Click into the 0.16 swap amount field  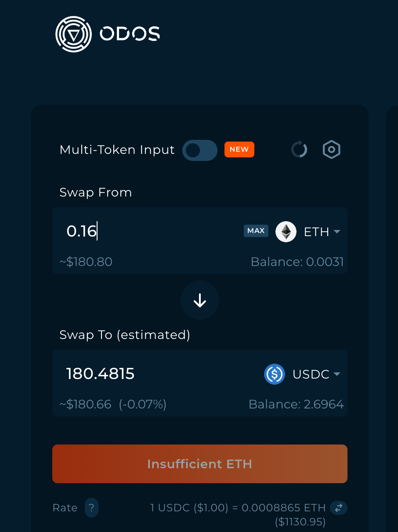coord(149,231)
